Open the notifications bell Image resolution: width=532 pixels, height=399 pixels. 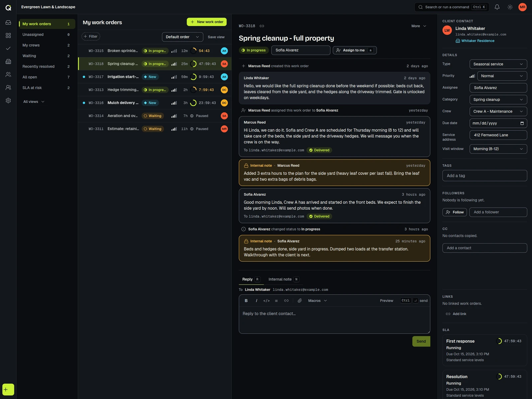tap(497, 7)
